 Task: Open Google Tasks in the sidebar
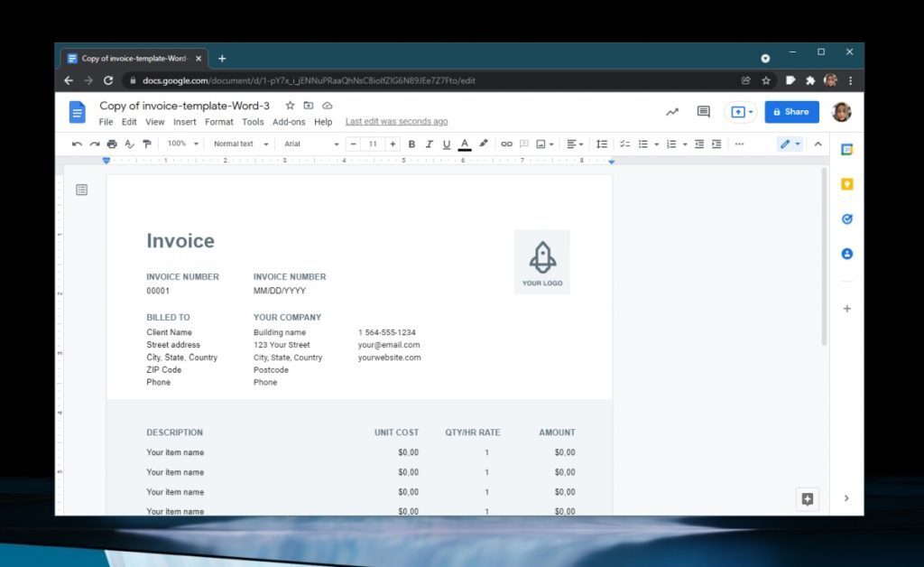point(846,218)
